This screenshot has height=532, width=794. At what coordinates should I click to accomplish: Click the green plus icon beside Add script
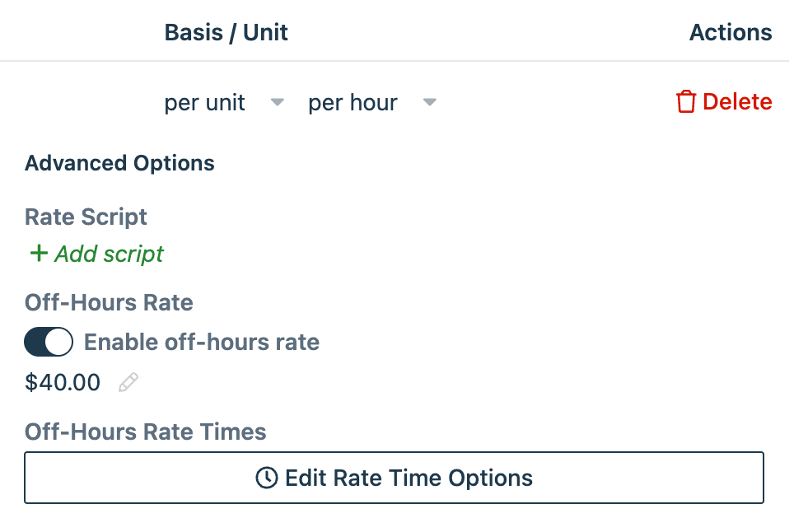pyautogui.click(x=38, y=254)
